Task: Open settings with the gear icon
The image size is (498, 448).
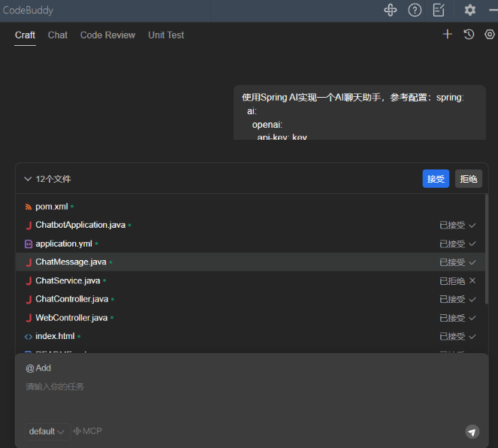Action: (x=470, y=11)
